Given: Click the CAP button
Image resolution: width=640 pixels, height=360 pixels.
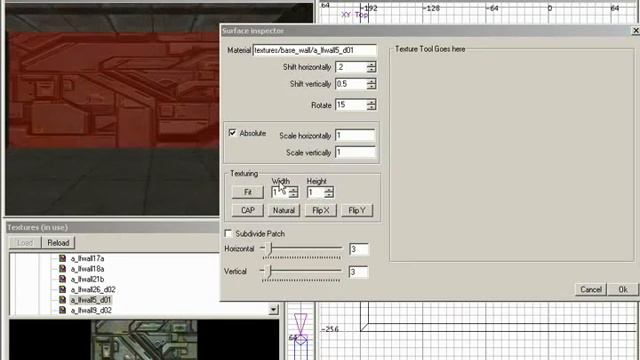Looking at the screenshot, I should [248, 211].
